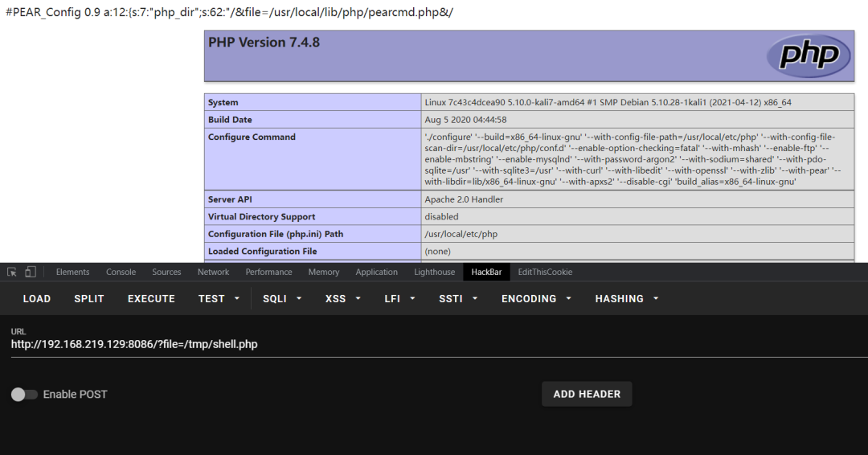Open the Sources tab
The height and width of the screenshot is (455, 868).
[x=166, y=272]
